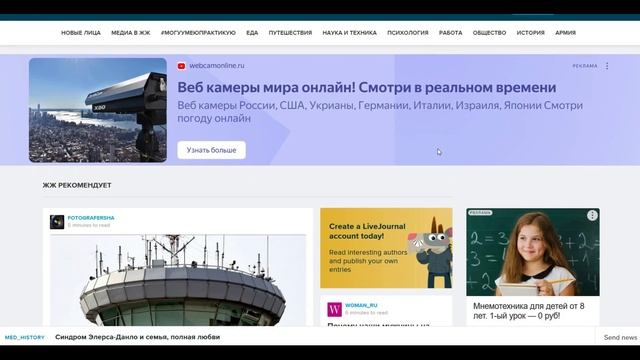Screen dimensions: 640x360
Task: Click the MED_HISTORY ticker link
Action: pos(24,338)
